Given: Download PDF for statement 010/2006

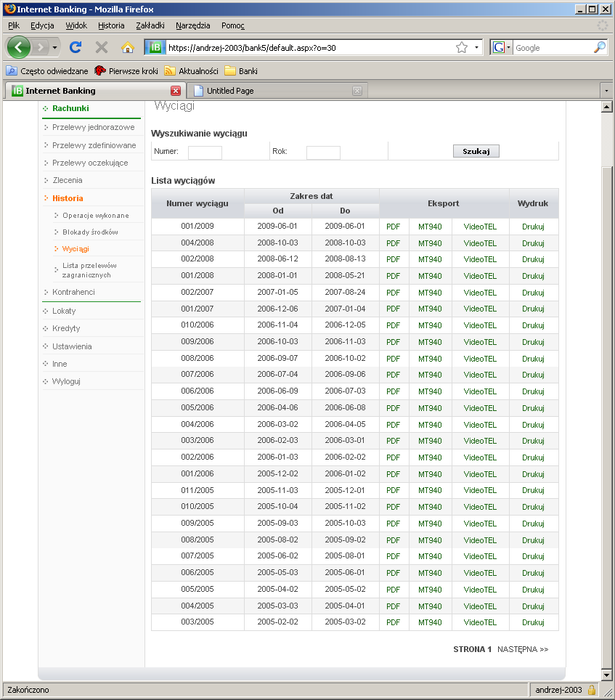Looking at the screenshot, I should [394, 325].
